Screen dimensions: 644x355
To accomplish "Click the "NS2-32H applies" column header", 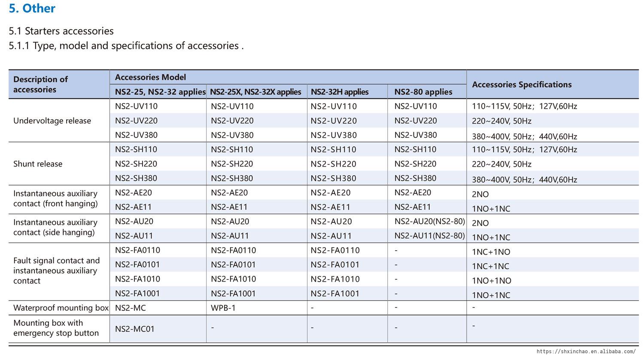I will click(x=340, y=92).
